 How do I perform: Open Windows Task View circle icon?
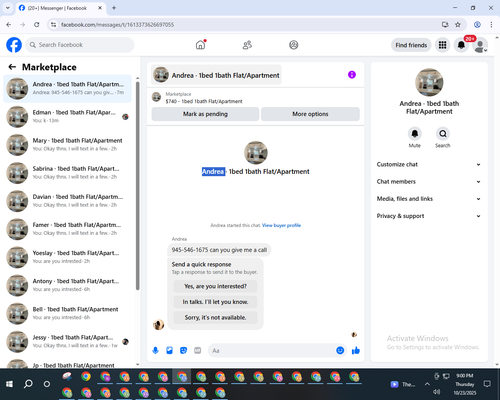pos(47,384)
